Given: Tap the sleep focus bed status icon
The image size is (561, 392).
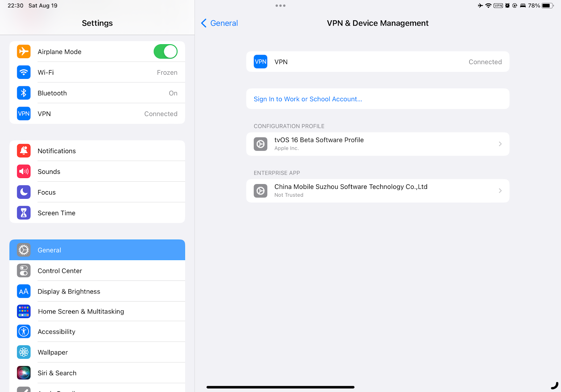Looking at the screenshot, I should [x=523, y=6].
